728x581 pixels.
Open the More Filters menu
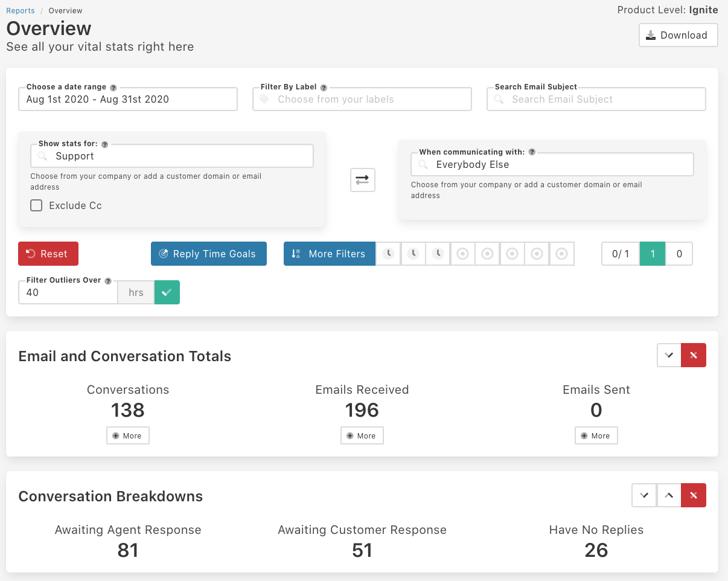[x=329, y=254]
